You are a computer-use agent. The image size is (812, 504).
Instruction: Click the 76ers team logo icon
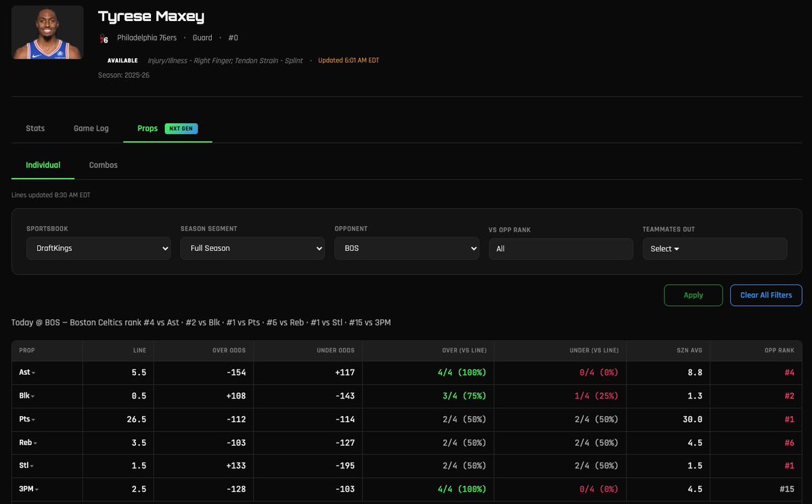tap(104, 39)
